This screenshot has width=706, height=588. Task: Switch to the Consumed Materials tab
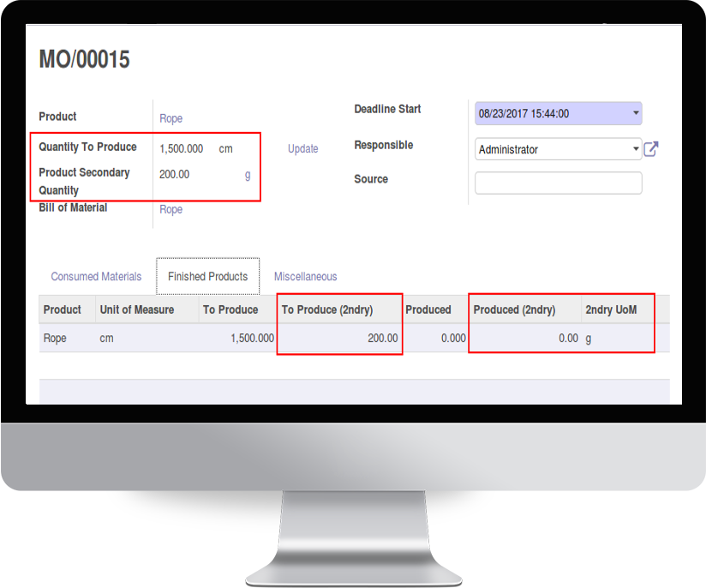pos(96,276)
